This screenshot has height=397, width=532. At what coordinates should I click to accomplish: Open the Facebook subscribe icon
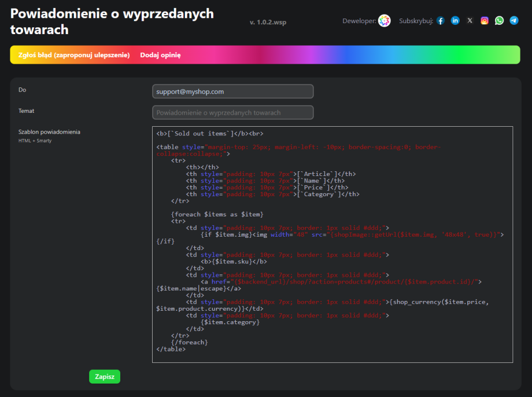pyautogui.click(x=441, y=21)
